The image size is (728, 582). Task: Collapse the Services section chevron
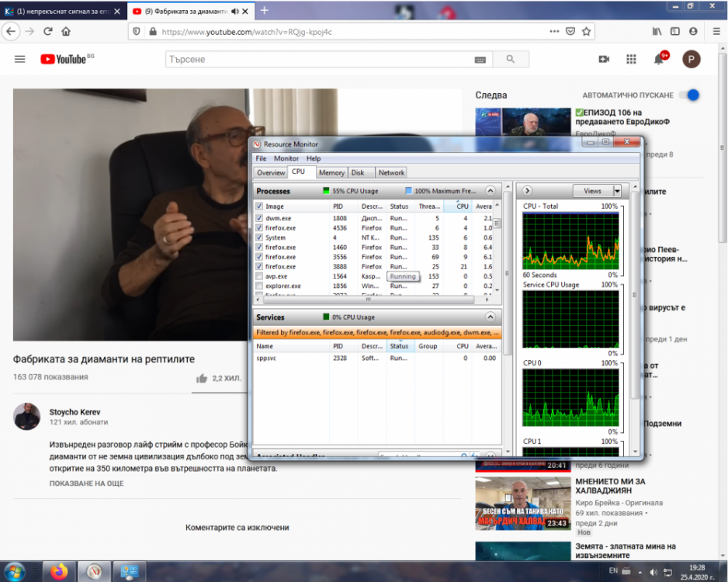[x=491, y=317]
